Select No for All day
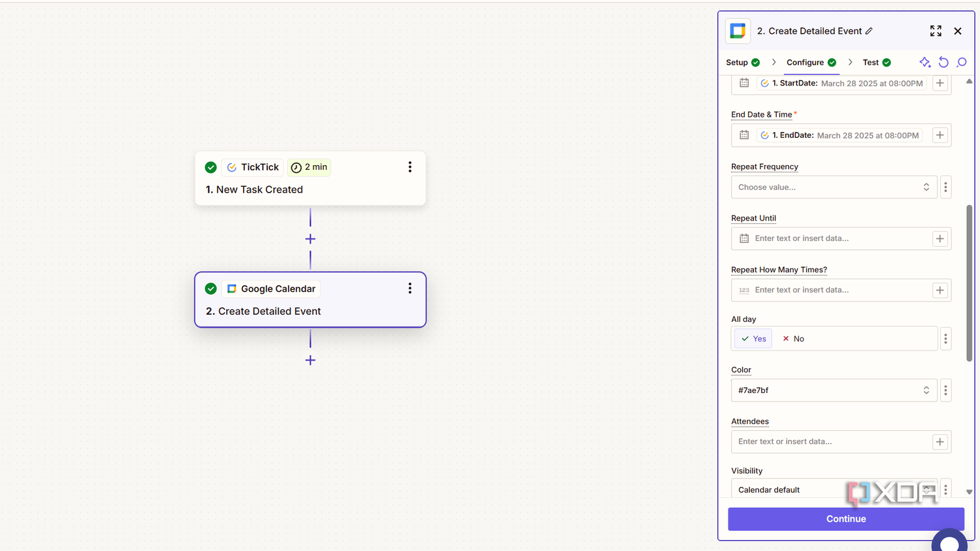Screen dimensions: 980x551 (794, 339)
